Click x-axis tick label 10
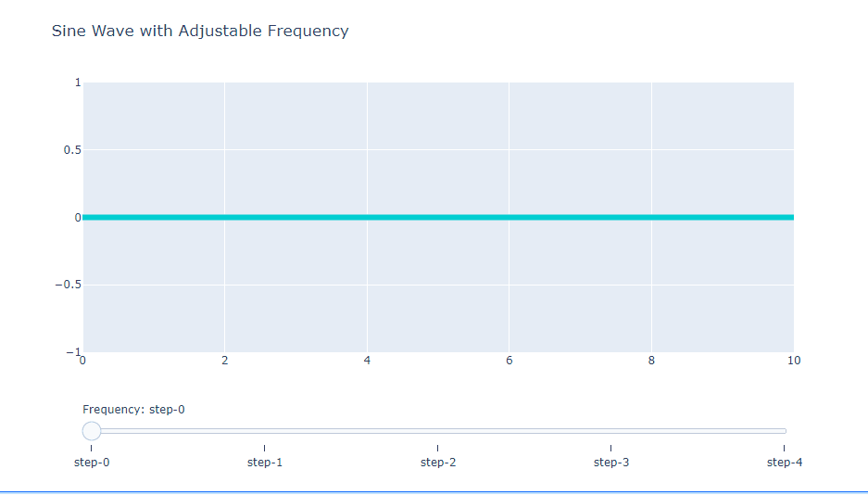 point(793,361)
